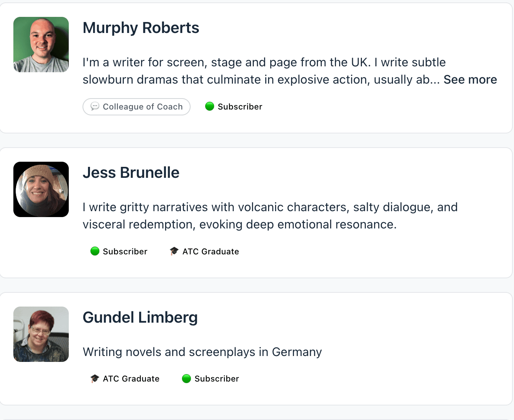Click Subscriber label text under Murphy Roberts
514x420 pixels.
(240, 107)
